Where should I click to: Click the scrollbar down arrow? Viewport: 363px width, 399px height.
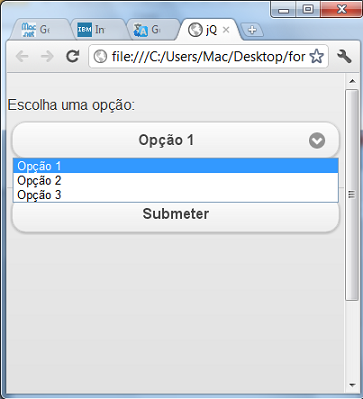tap(352, 385)
